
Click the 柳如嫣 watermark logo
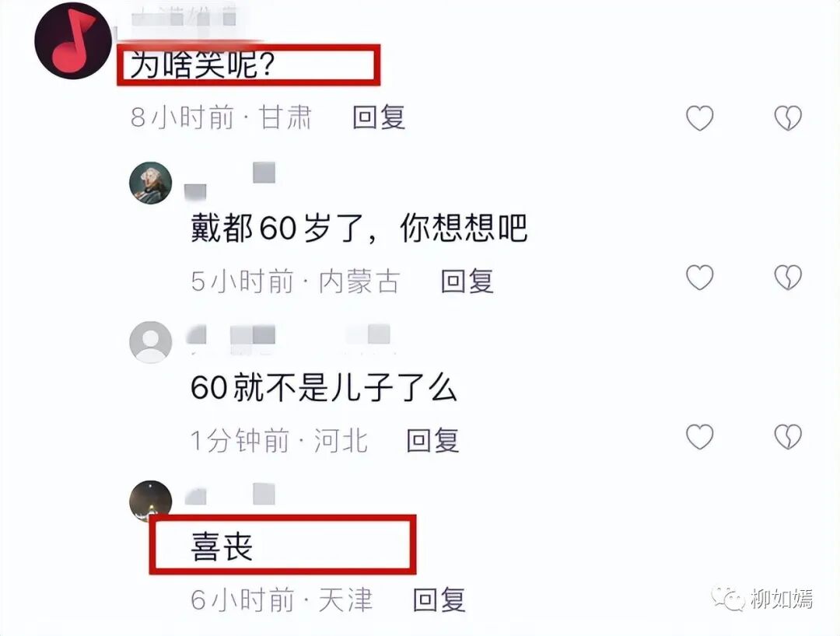762,599
